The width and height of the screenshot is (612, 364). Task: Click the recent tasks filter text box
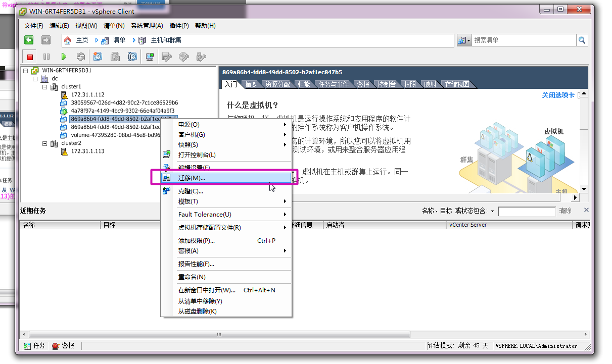526,211
